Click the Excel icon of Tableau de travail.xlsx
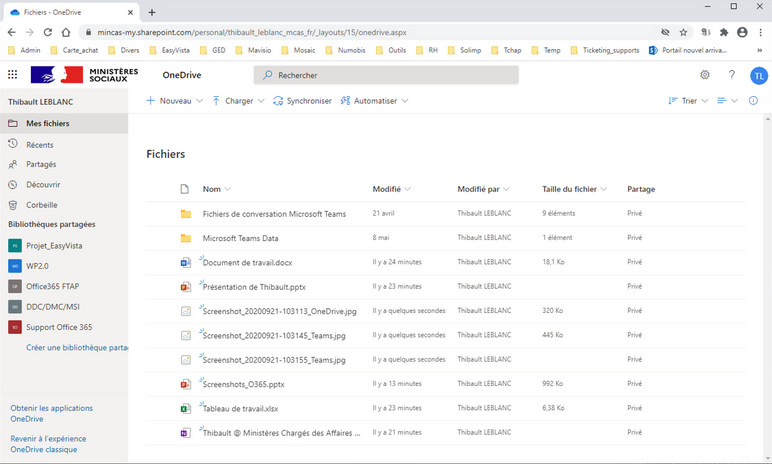This screenshot has width=772, height=464. [x=185, y=409]
